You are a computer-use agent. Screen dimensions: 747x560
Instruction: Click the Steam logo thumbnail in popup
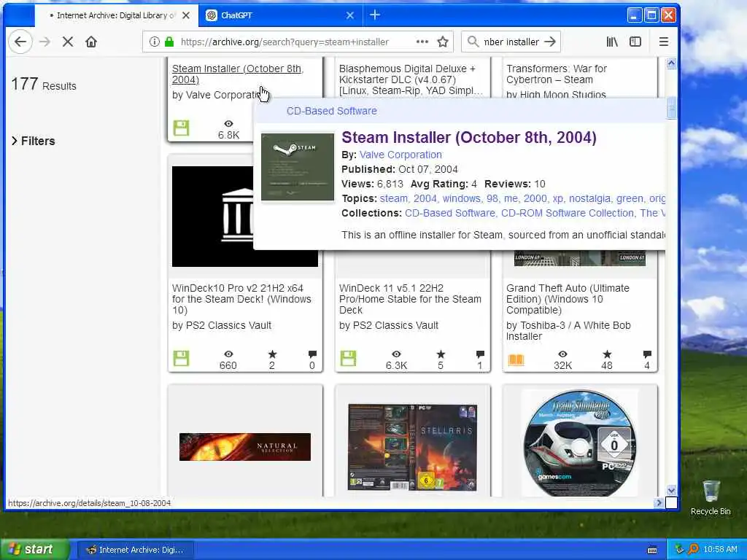click(x=298, y=167)
